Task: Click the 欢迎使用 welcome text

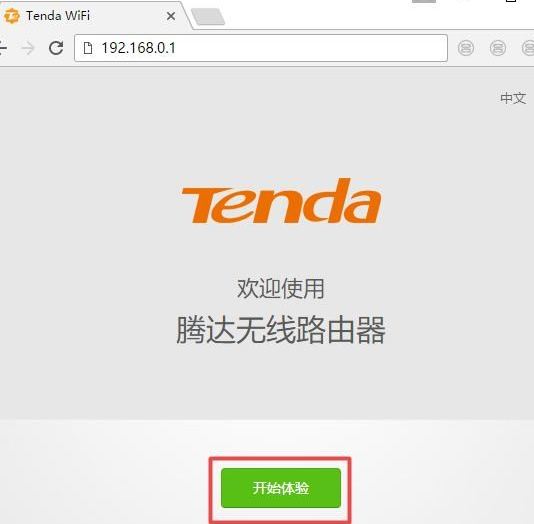Action: [281, 289]
